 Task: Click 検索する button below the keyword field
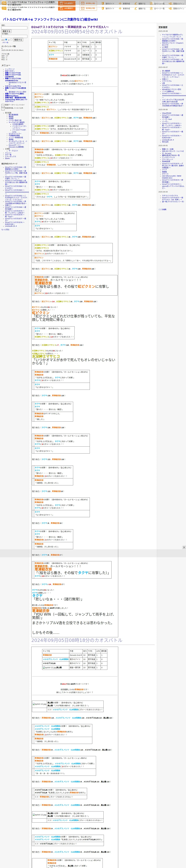(x=6, y=31)
